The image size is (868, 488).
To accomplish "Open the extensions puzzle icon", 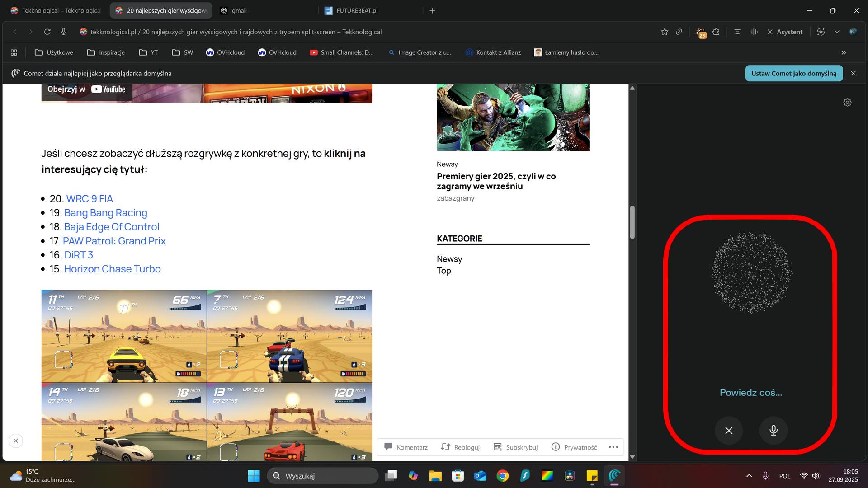I will (716, 32).
